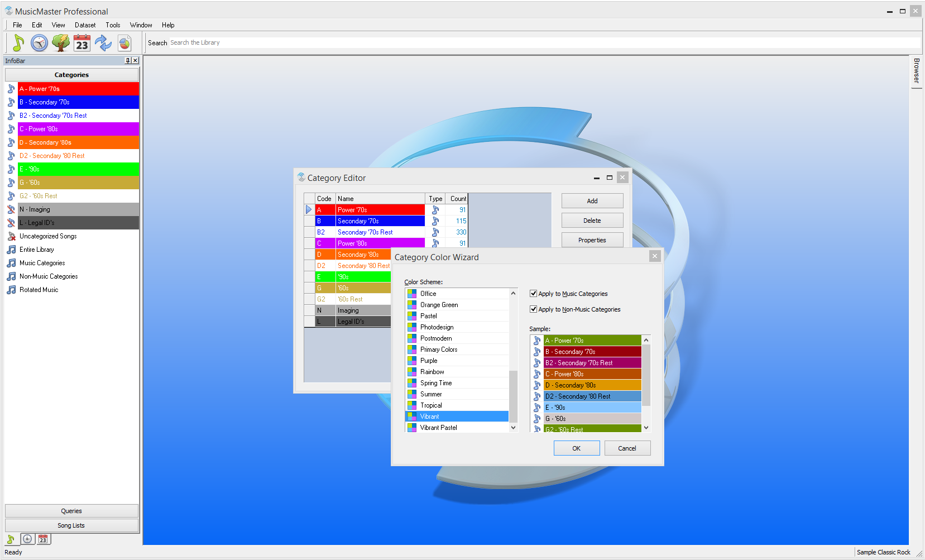Expand the Queries panel section

71,511
